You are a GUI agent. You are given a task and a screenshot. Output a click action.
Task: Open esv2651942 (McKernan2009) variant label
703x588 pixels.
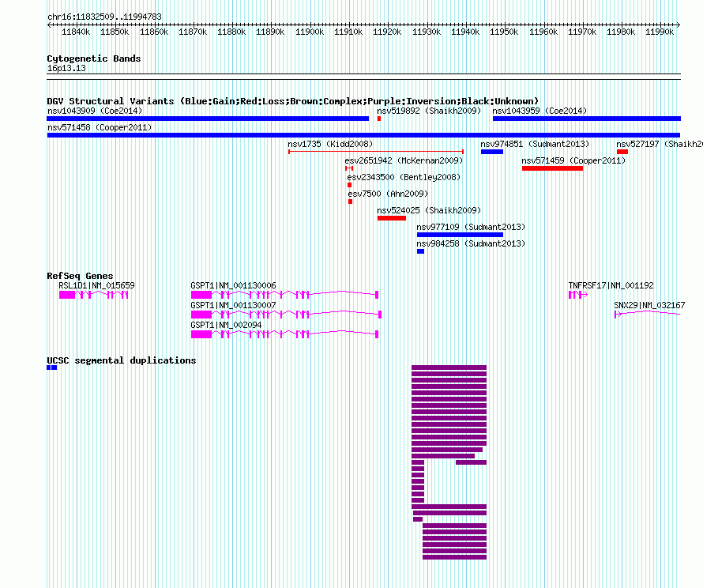pyautogui.click(x=404, y=160)
